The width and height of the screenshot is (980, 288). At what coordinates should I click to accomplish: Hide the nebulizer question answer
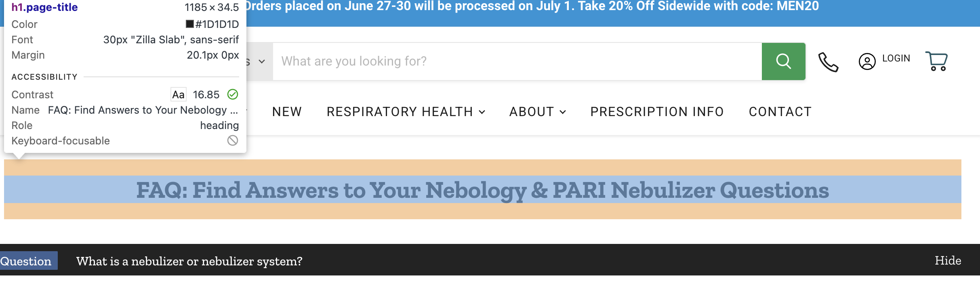[948, 260]
